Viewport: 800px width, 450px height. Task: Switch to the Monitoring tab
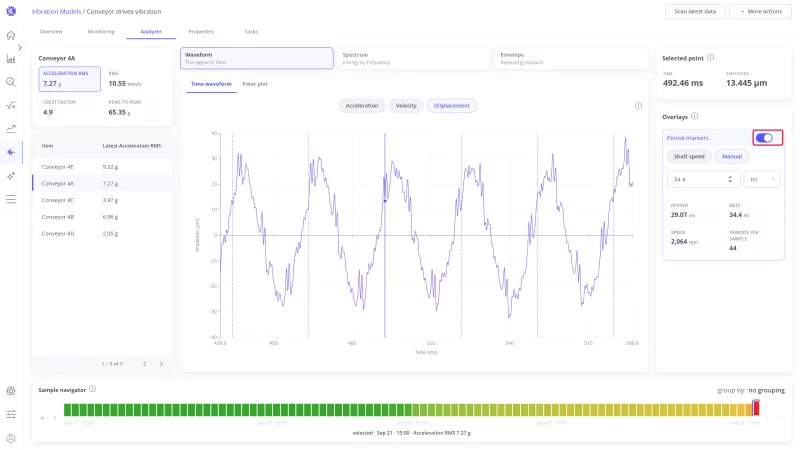[x=101, y=32]
